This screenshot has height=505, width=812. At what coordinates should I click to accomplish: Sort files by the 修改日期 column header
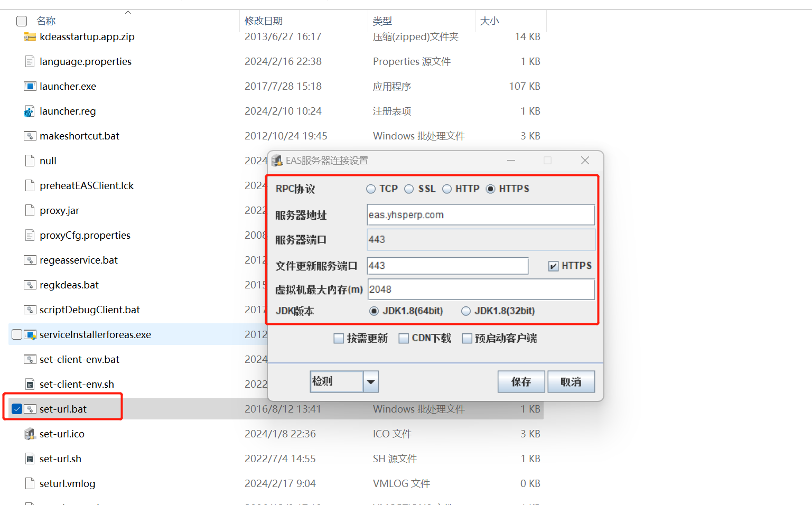click(264, 21)
